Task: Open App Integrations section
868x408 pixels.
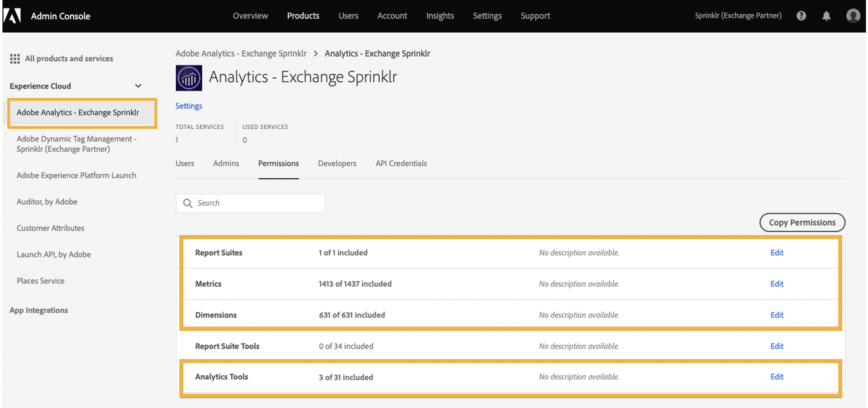Action: (x=39, y=310)
